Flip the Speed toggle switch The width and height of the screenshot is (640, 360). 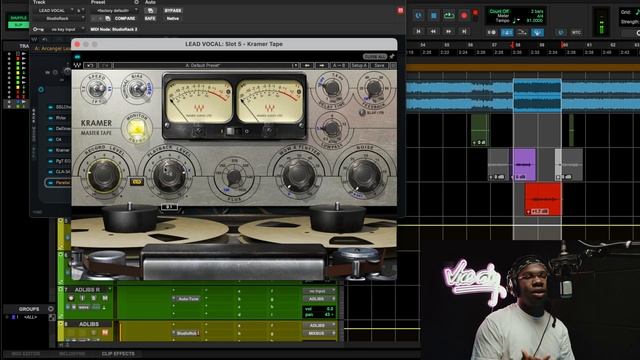97,89
